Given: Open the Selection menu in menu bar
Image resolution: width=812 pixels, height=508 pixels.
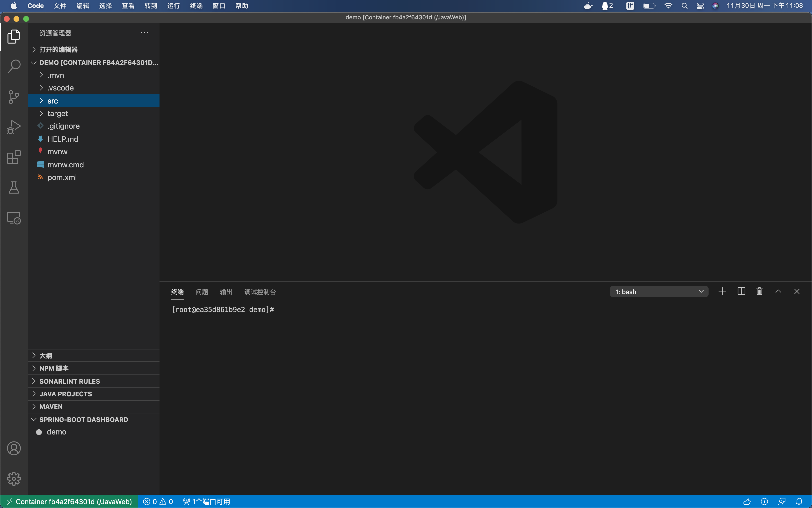Looking at the screenshot, I should 105,6.
